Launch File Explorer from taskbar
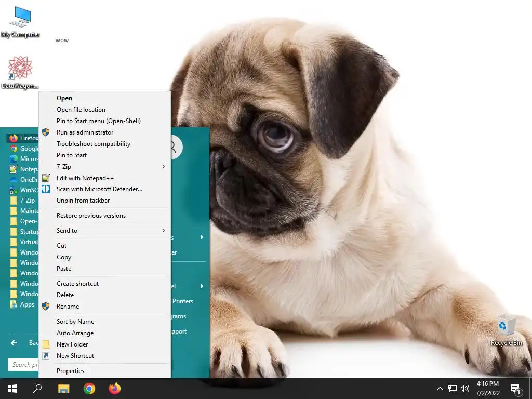 (63, 389)
